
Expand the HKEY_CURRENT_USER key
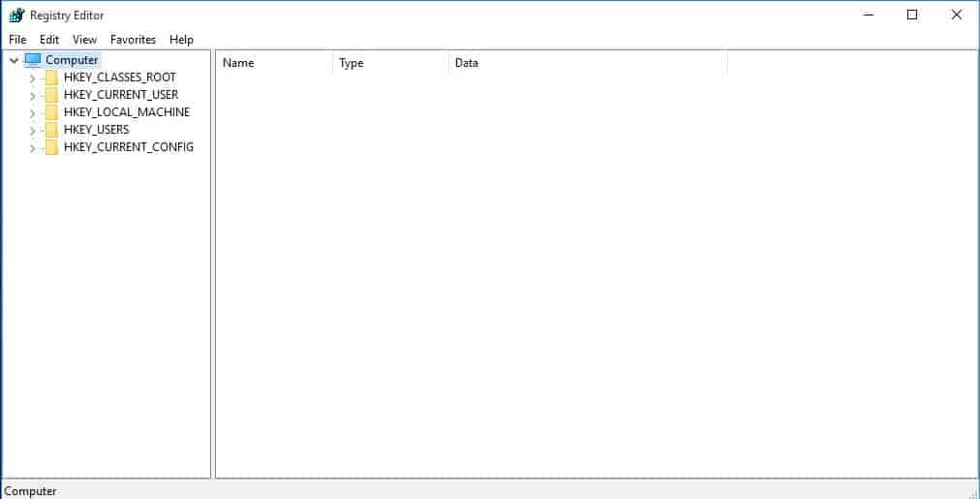(33, 96)
